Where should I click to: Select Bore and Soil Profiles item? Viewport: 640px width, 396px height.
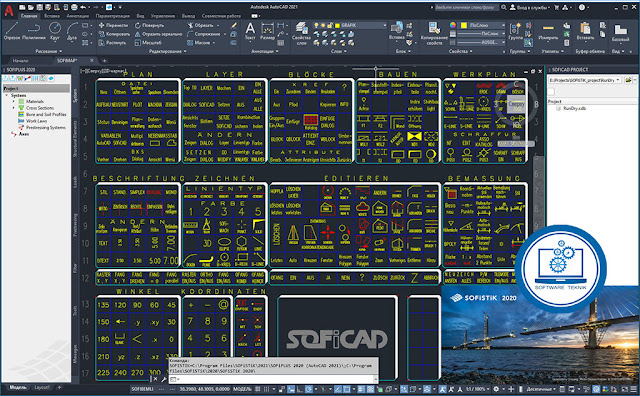(x=46, y=114)
